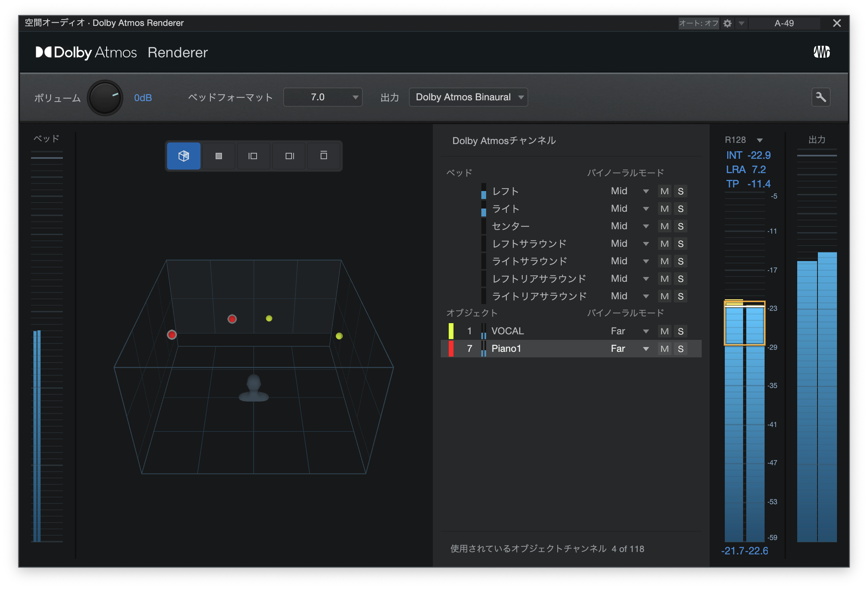Mute the VOCAL object

[x=664, y=332]
